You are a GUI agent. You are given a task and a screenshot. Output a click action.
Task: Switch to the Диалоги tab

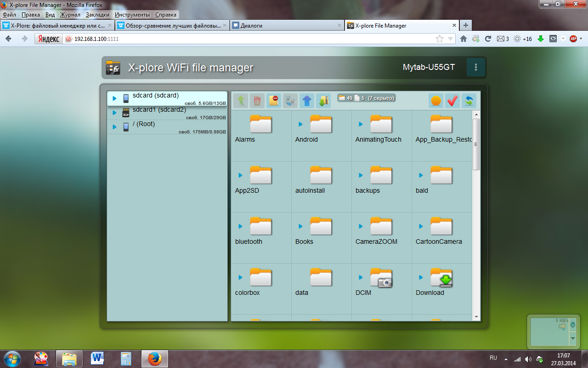[x=287, y=25]
